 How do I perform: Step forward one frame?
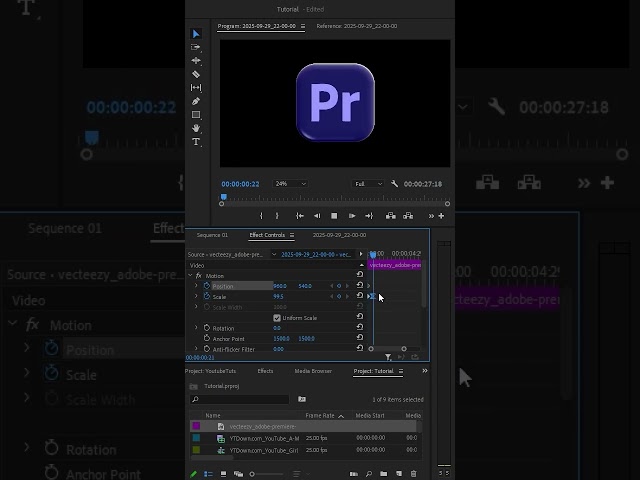(352, 216)
